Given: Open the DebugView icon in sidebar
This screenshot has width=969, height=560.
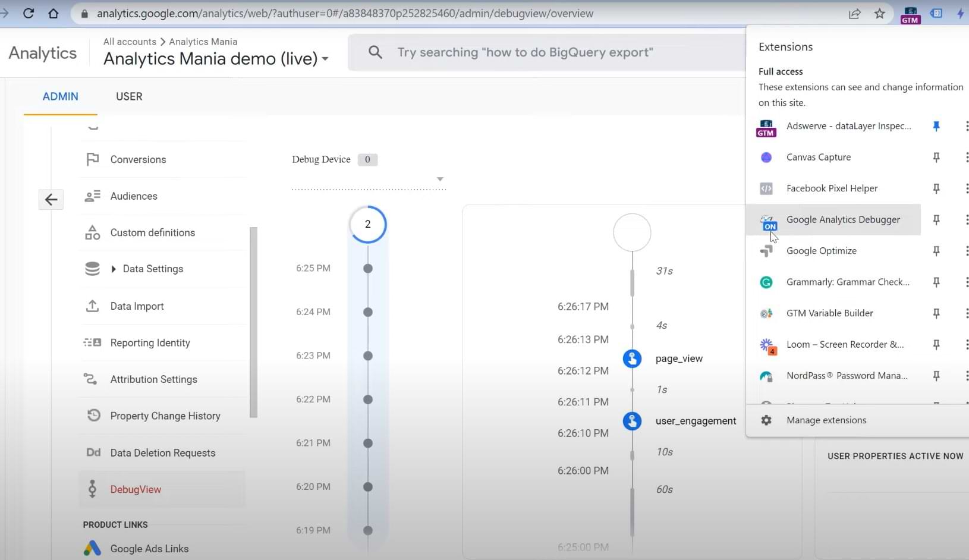Looking at the screenshot, I should (92, 489).
